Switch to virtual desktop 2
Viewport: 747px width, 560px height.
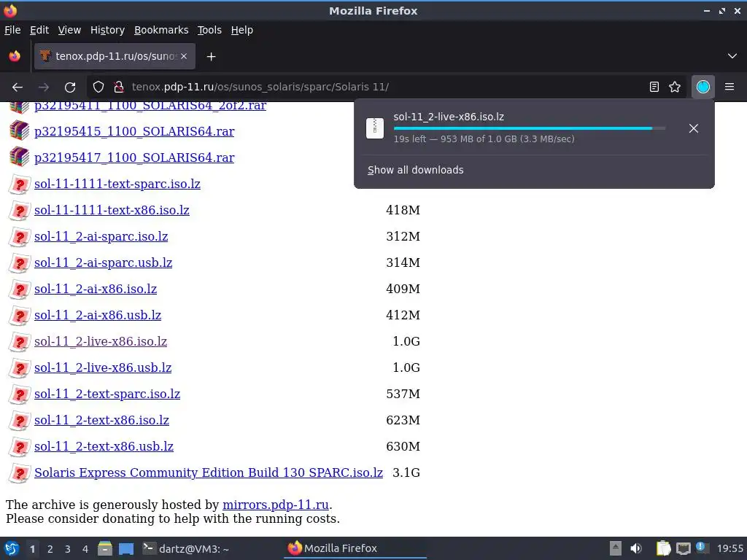tap(50, 549)
